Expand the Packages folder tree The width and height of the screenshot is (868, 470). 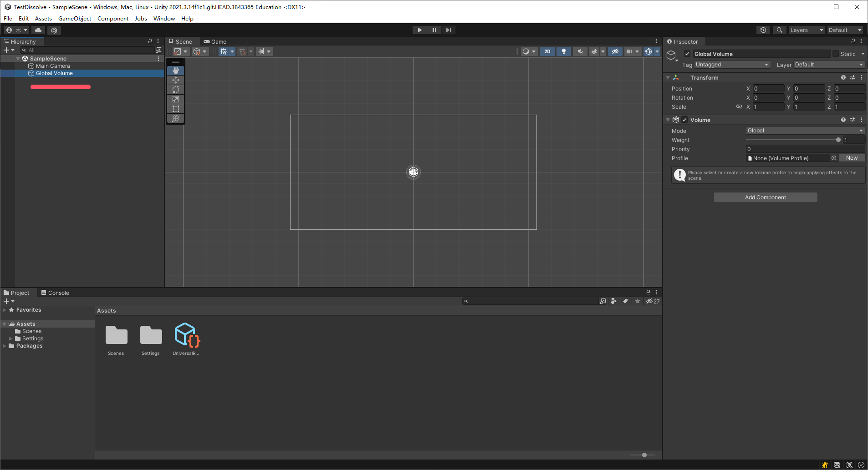[x=5, y=346]
